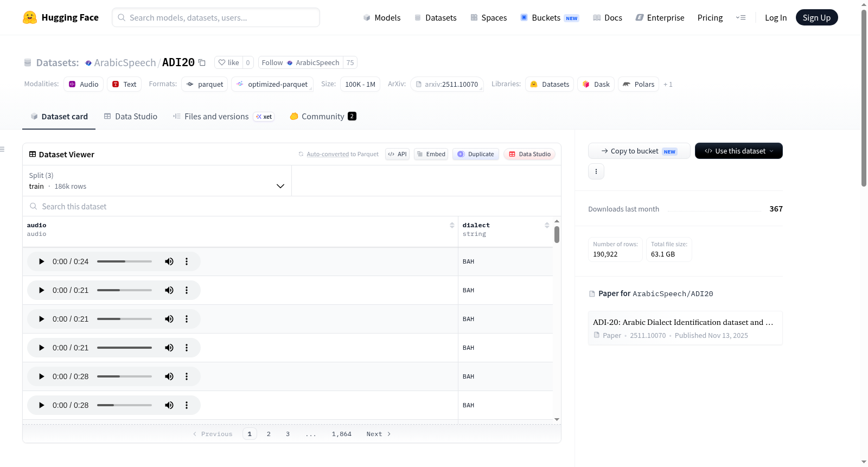Screen dimensions: 868x467
Task: Select the Dataset card tab
Action: pos(59,117)
